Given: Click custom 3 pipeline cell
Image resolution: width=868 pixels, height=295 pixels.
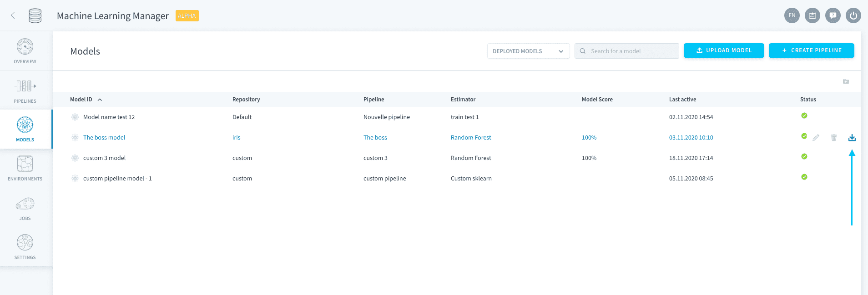Looking at the screenshot, I should tap(375, 158).
